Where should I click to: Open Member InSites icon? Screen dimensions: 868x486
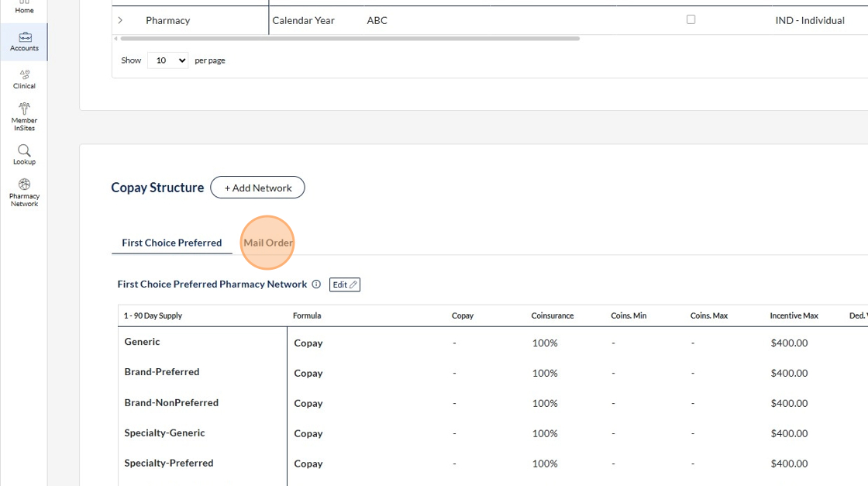(x=24, y=109)
